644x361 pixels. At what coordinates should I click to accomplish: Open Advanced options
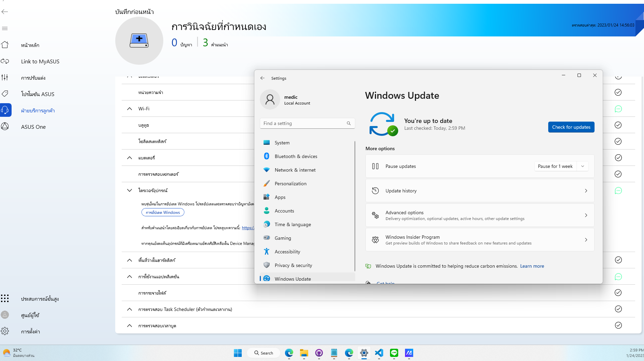(480, 215)
